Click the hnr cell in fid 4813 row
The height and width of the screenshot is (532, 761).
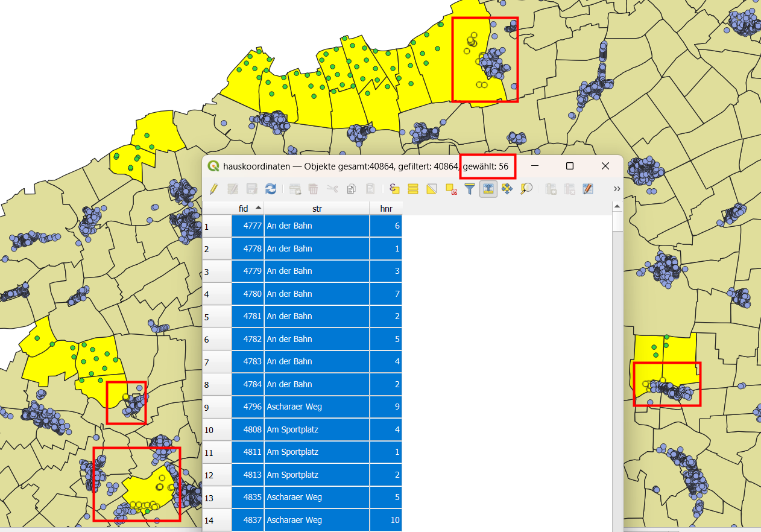(386, 475)
